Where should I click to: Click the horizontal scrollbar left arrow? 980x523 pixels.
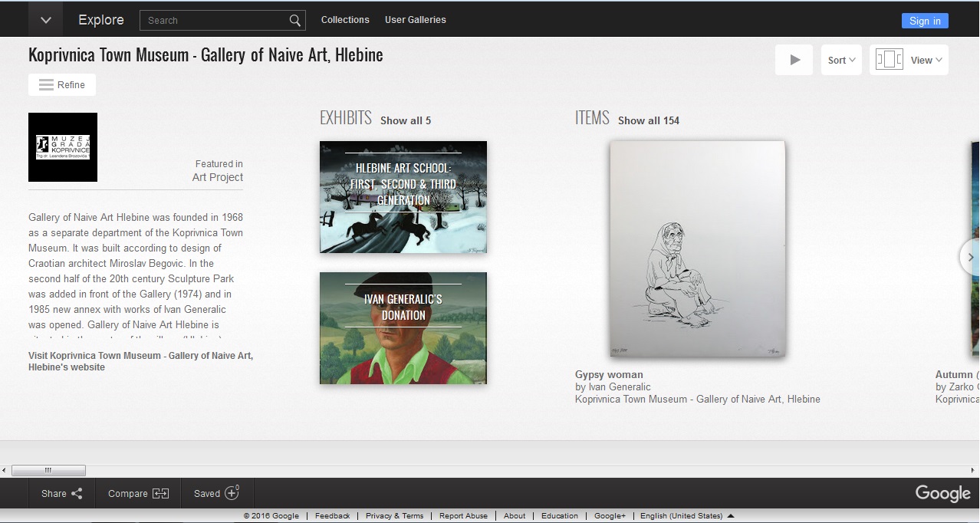click(5, 470)
